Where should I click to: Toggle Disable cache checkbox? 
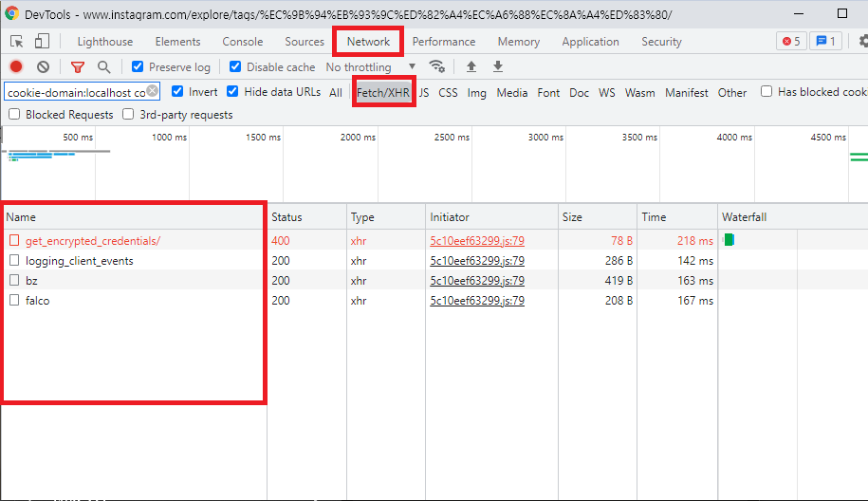click(235, 67)
